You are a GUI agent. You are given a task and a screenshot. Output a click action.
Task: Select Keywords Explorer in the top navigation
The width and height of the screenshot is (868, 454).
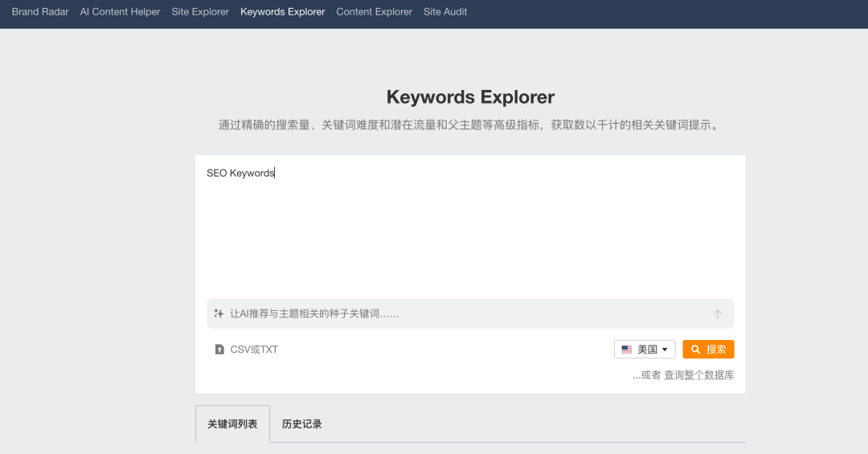(283, 12)
